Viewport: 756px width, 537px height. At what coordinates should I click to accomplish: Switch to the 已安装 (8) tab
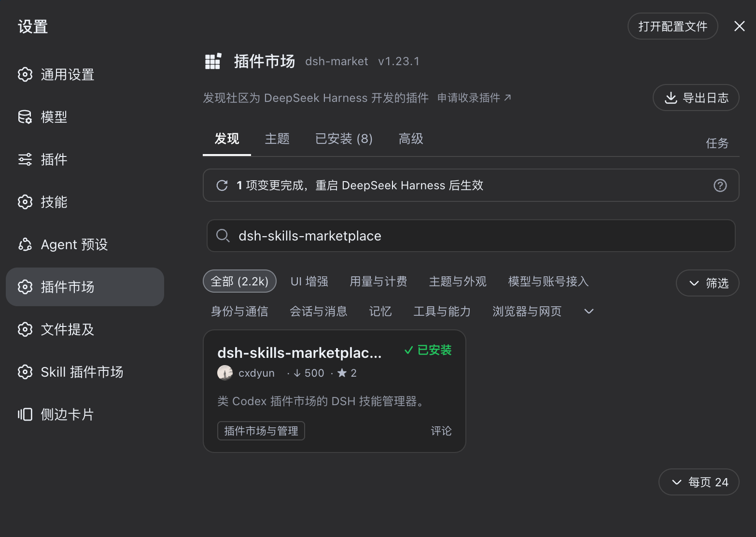[x=344, y=139]
